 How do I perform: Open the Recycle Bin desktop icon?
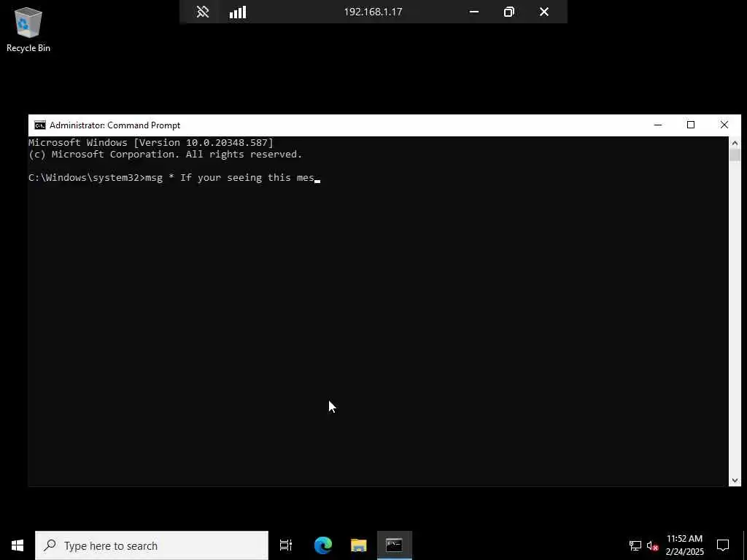click(28, 29)
